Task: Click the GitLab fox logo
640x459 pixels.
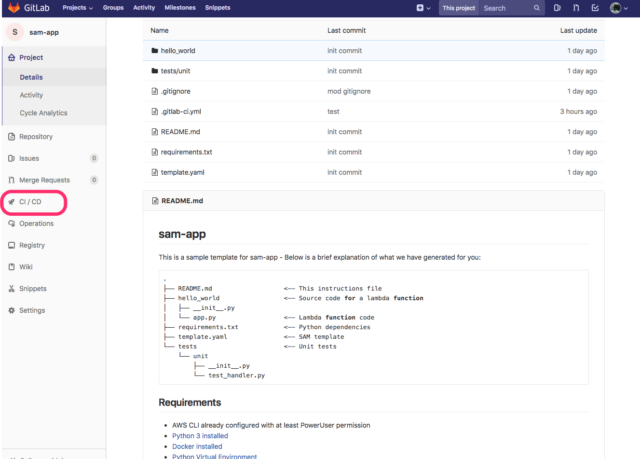Action: [13, 7]
